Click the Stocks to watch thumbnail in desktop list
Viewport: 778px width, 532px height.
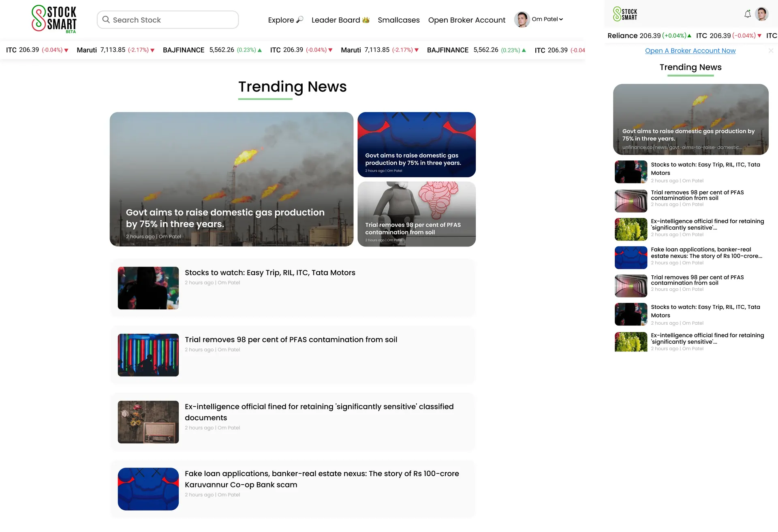(x=148, y=288)
